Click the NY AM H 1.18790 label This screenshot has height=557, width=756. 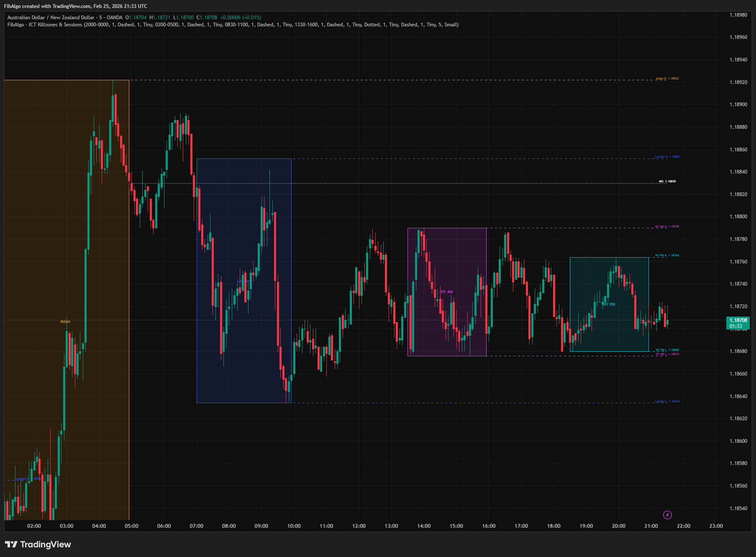pos(667,227)
